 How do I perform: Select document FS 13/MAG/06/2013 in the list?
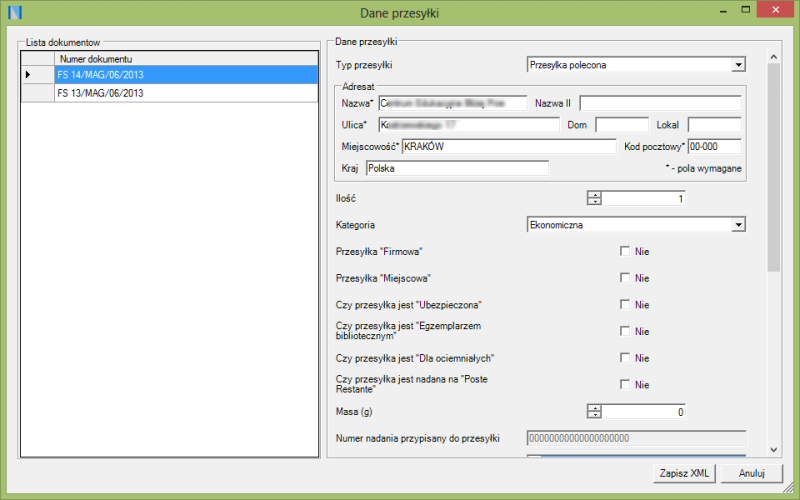pos(185,93)
